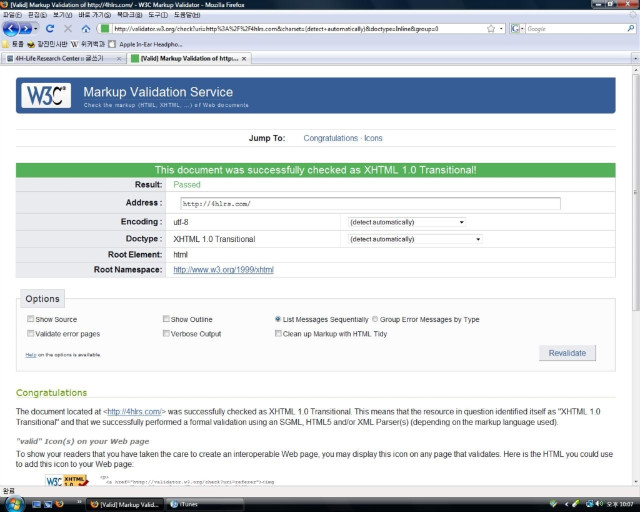The width and height of the screenshot is (640, 512).
Task: Open the http://4hlrs.com/ link in Congratulations text
Action: pyautogui.click(x=134, y=412)
